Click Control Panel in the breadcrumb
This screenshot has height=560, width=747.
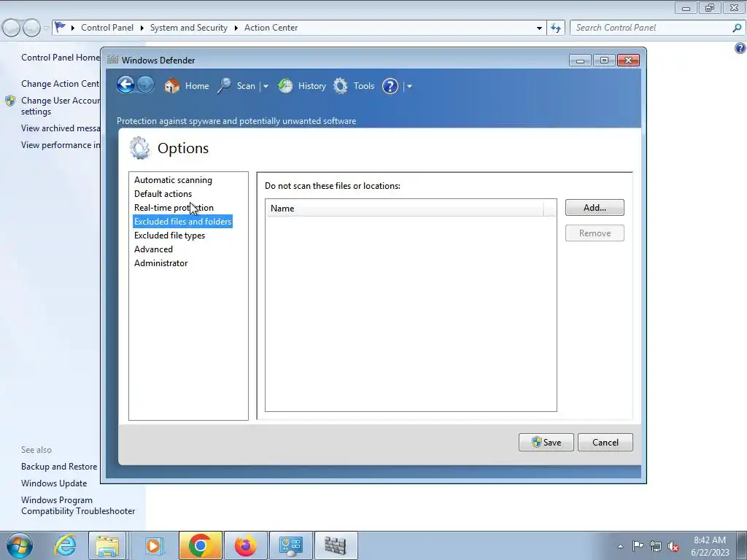pos(107,28)
